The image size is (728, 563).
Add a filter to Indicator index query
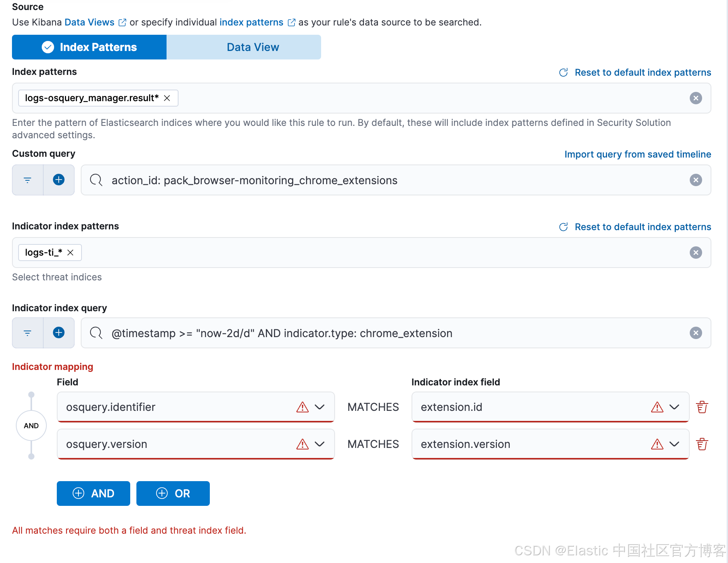click(59, 333)
